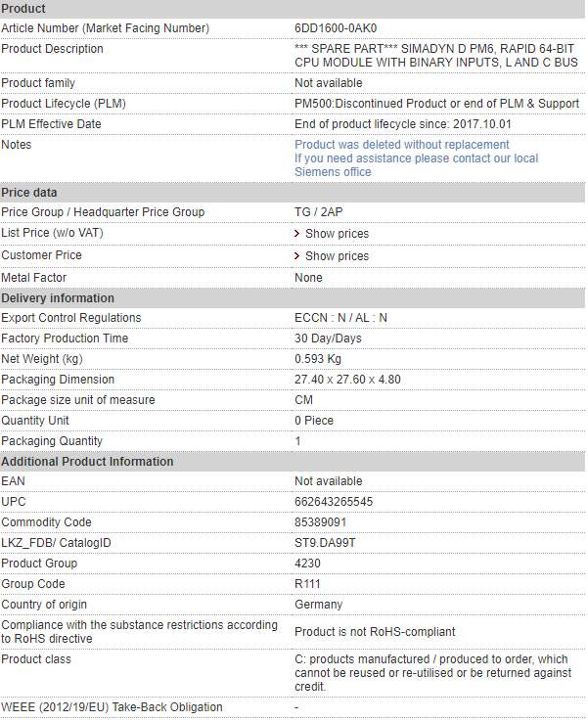Click 'Article Number (Market Facing Number)' label

coord(105,28)
